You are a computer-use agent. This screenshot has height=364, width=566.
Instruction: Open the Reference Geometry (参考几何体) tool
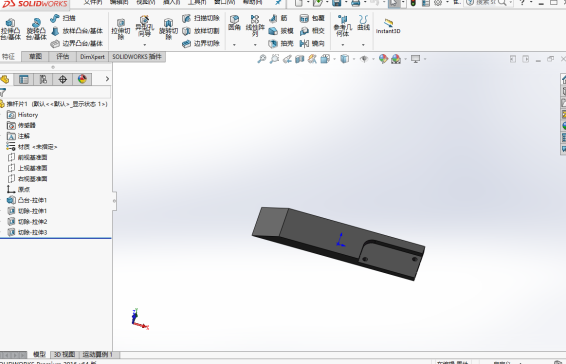pyautogui.click(x=343, y=26)
